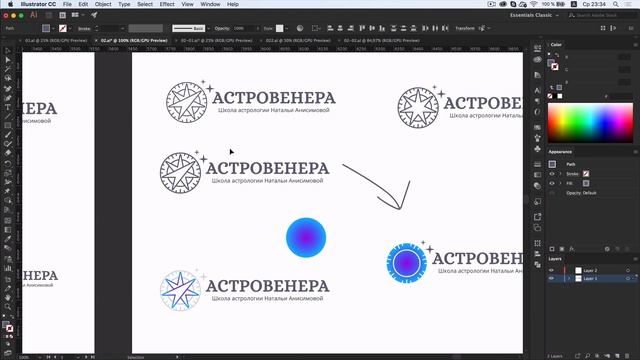Open the stroke color dropdown in control bar

(70, 29)
